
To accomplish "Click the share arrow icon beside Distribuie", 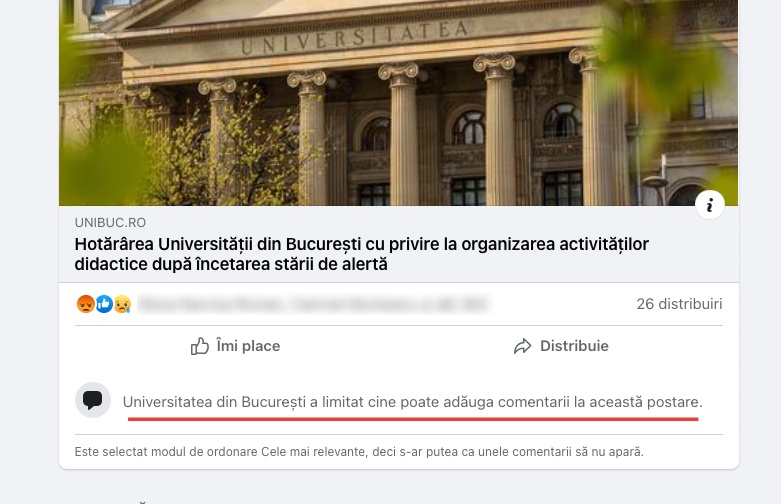I will (522, 346).
